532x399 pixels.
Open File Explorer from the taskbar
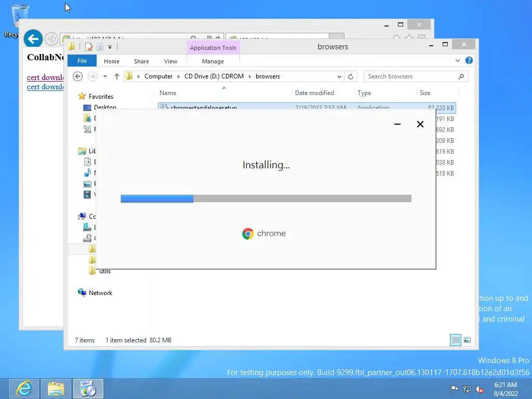56,389
